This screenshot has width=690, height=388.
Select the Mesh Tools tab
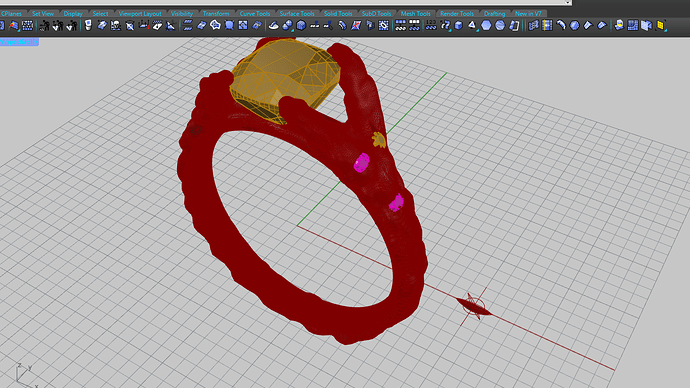[415, 14]
